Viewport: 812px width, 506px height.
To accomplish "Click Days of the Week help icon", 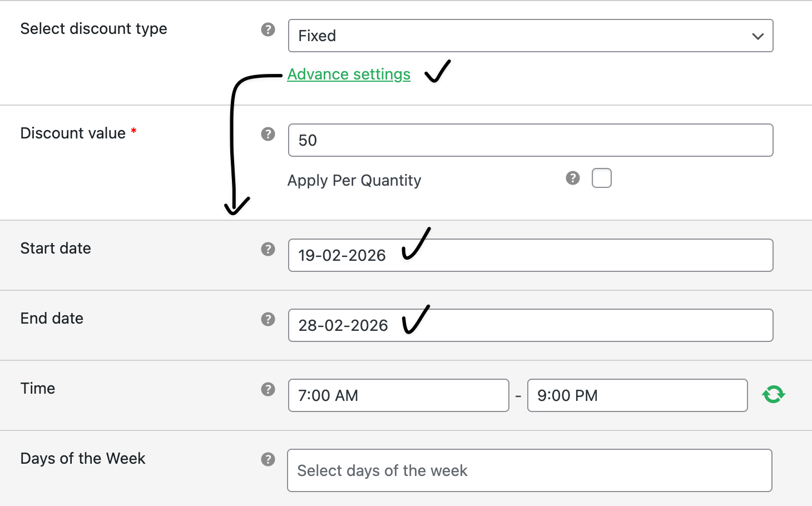I will point(268,459).
